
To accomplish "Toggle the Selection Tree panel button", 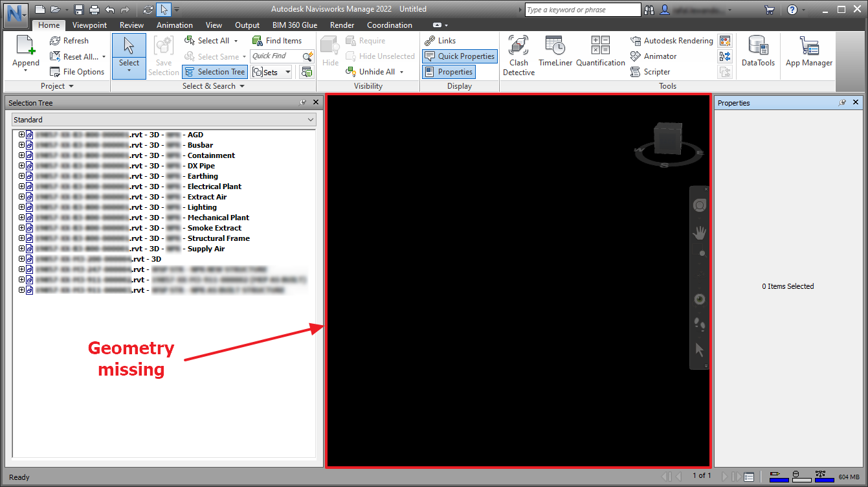I will [x=215, y=72].
